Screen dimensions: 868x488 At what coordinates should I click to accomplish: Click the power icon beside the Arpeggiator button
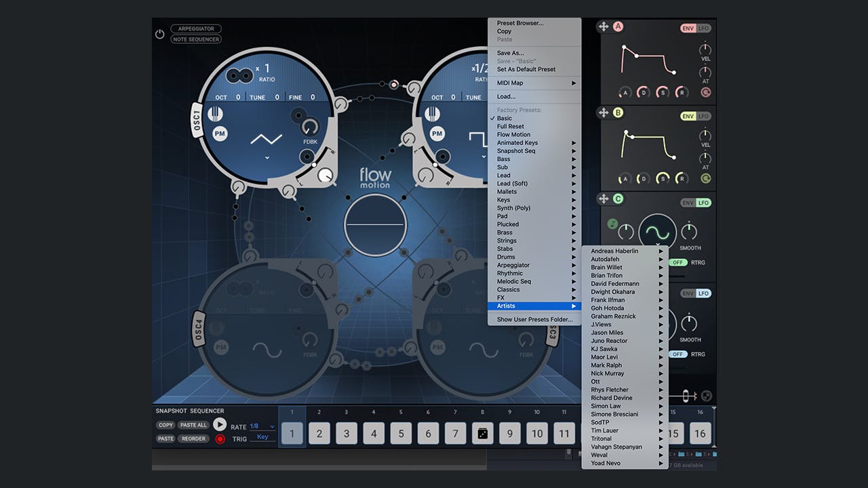point(160,34)
